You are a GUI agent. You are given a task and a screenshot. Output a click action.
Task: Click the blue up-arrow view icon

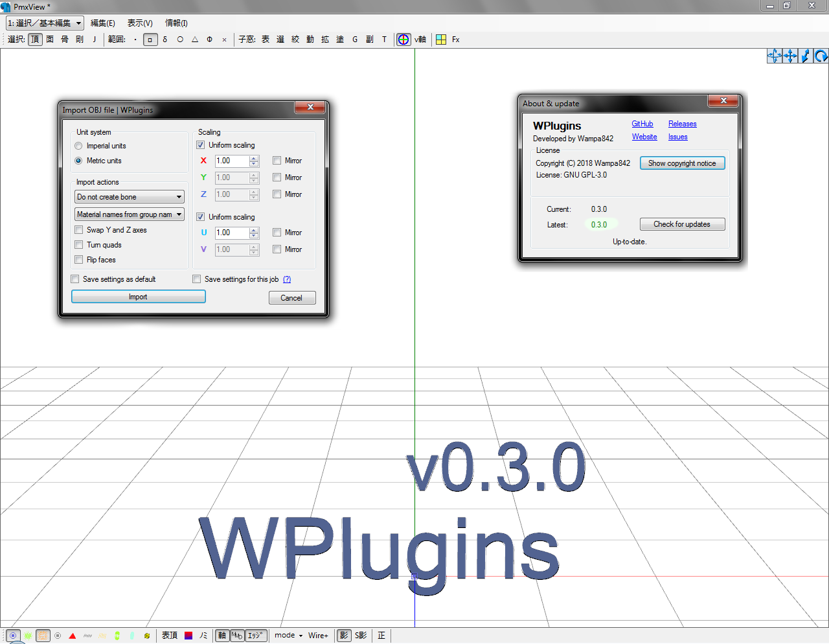(806, 56)
